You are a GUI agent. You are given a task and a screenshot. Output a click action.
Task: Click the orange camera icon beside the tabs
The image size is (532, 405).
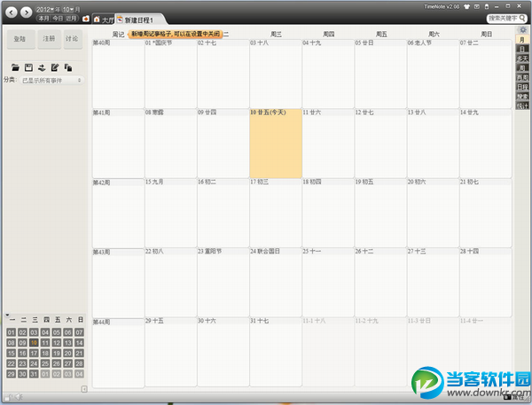tap(86, 19)
